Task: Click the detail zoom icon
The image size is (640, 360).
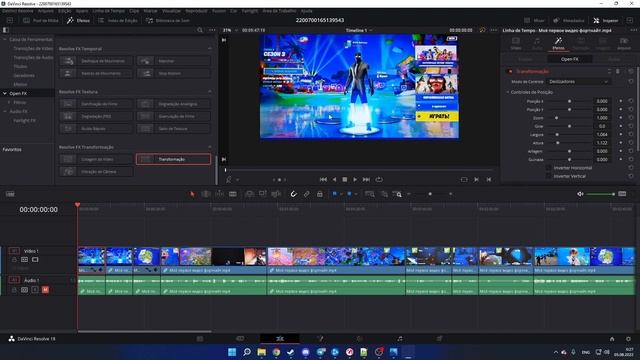Action: point(384,194)
